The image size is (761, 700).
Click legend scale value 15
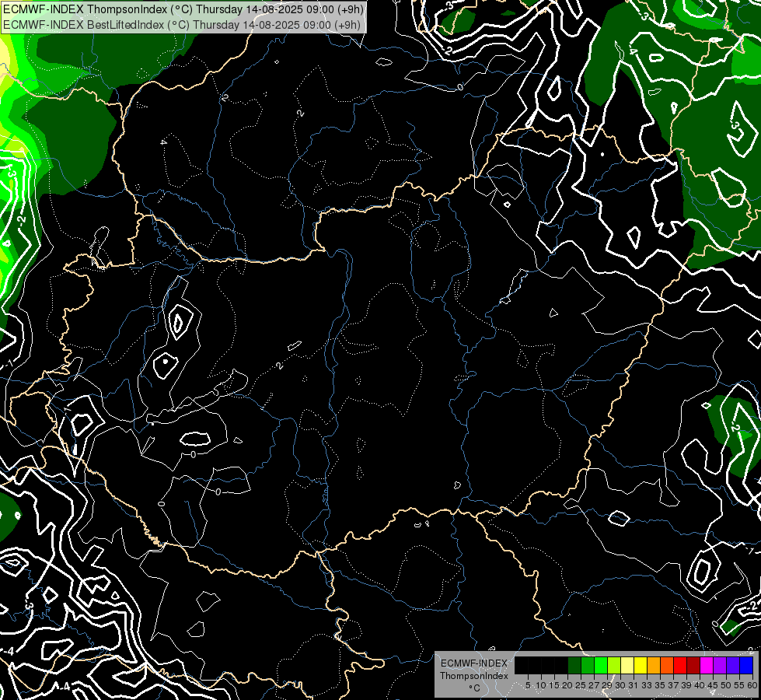[554, 685]
